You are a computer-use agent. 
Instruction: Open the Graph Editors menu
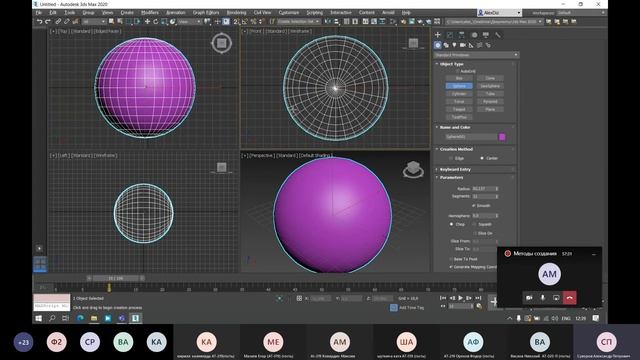tap(206, 13)
